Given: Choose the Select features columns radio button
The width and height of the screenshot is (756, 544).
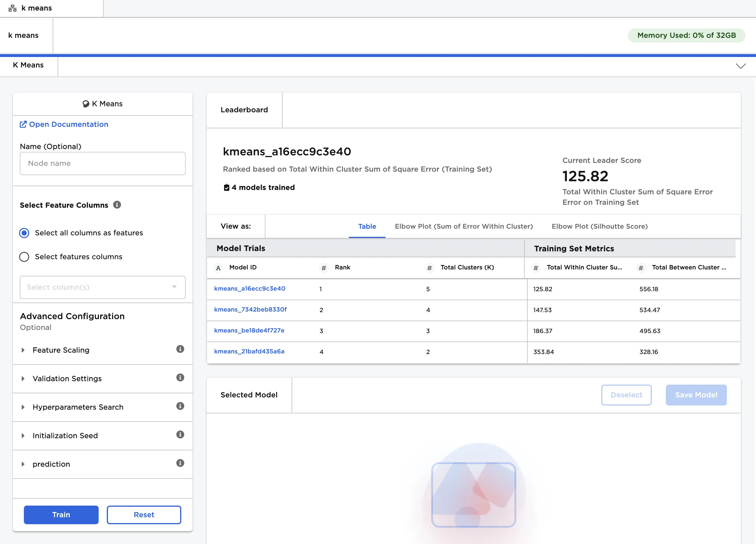Looking at the screenshot, I should click(x=24, y=257).
